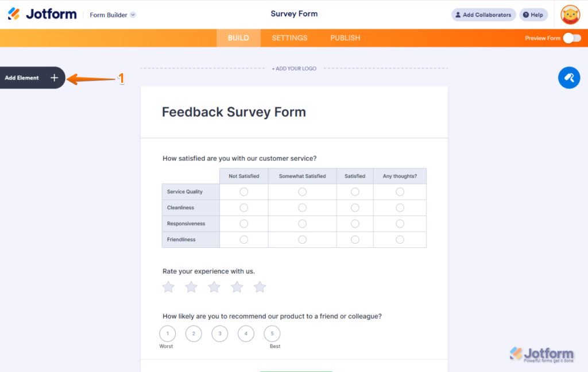Screen dimensions: 588x372
Task: Click the Jotform logo
Action: 42,13
